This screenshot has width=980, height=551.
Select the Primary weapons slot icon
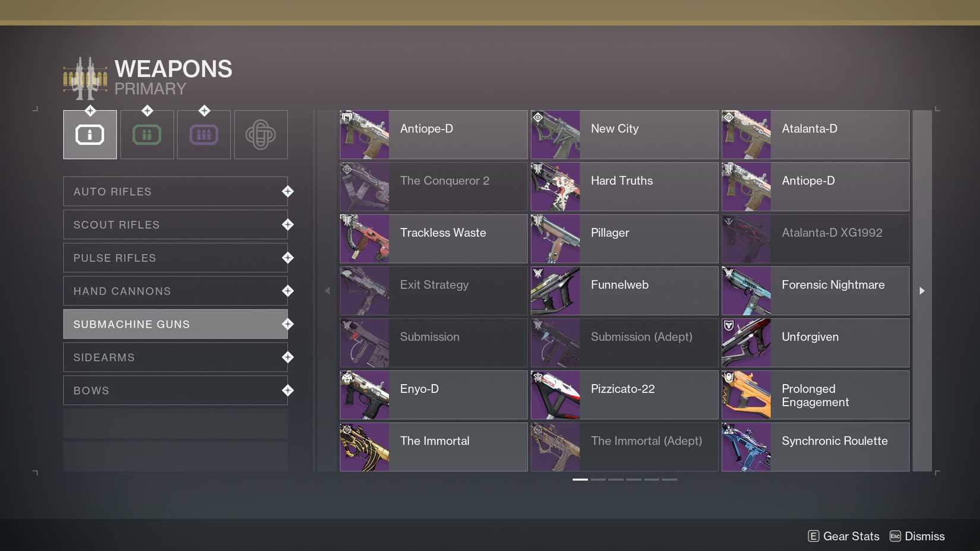click(x=90, y=135)
